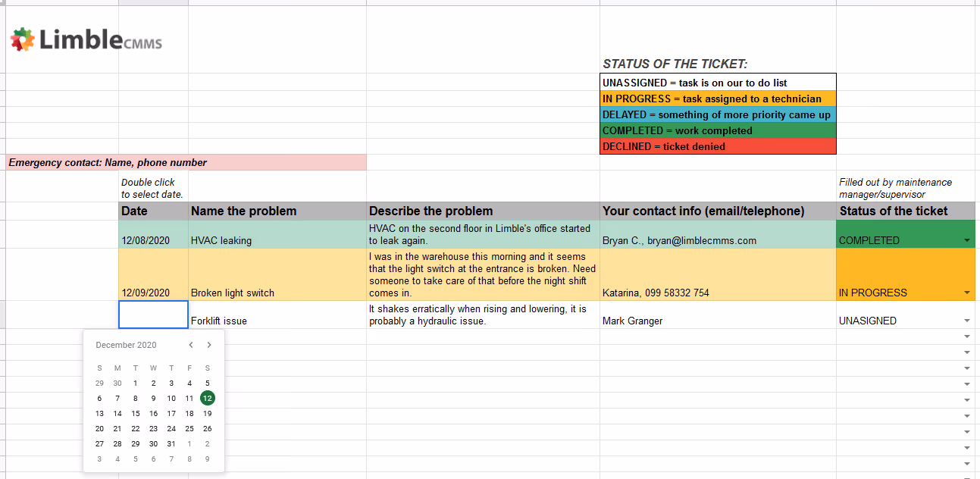This screenshot has height=479, width=980.
Task: Open the last visible status dropdown at the bottom
Action: pos(967,463)
